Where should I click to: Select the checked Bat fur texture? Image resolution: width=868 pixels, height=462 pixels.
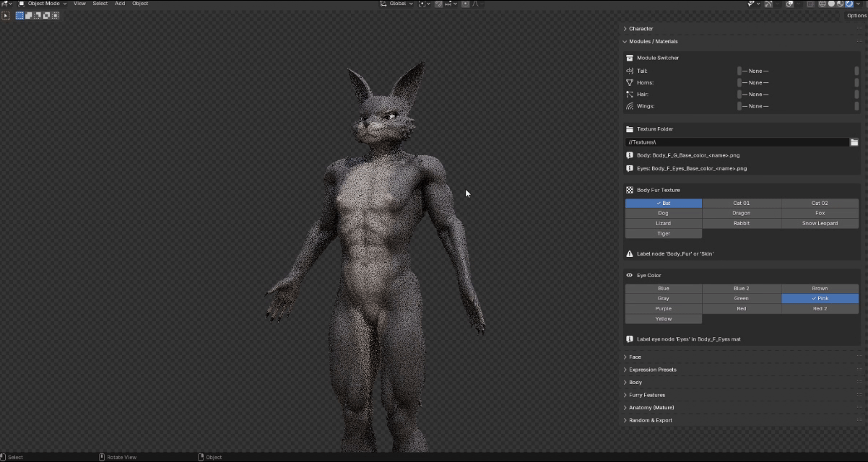pos(664,203)
